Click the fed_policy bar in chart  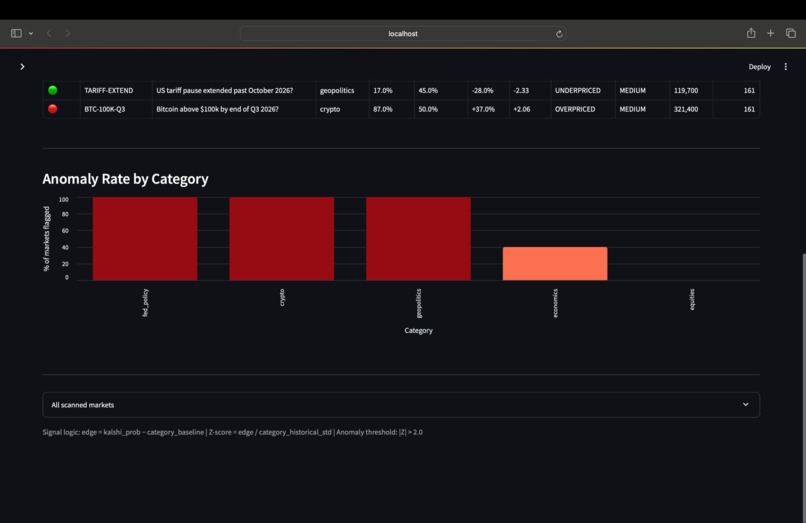click(x=145, y=239)
